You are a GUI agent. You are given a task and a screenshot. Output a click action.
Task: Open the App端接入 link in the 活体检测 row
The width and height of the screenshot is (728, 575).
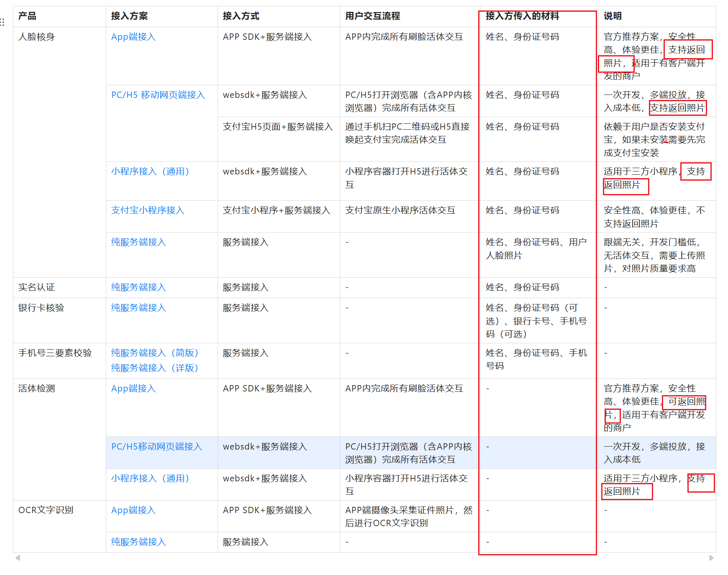tap(133, 388)
